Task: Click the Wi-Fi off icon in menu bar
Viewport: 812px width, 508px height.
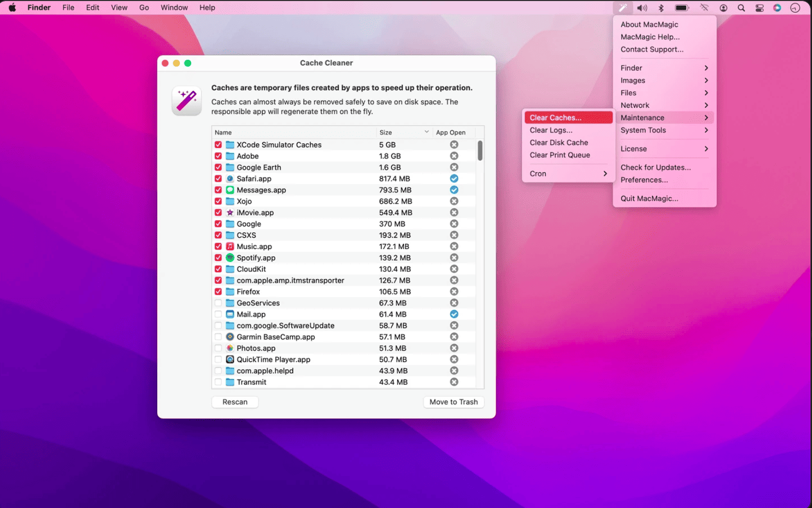Action: (704, 8)
